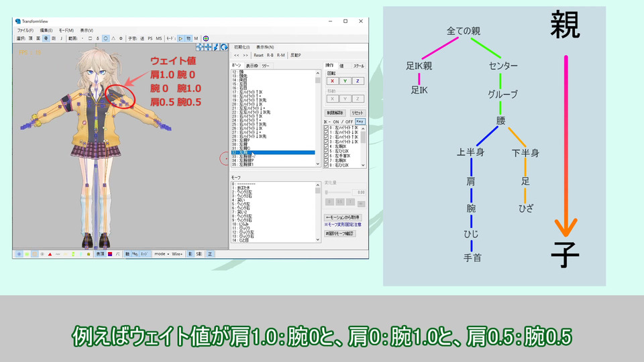Click the multicolor crosshair circle icon

[206, 38]
